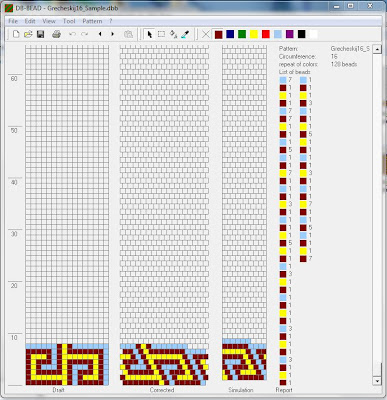Click the Undo arrow icon

72,34
